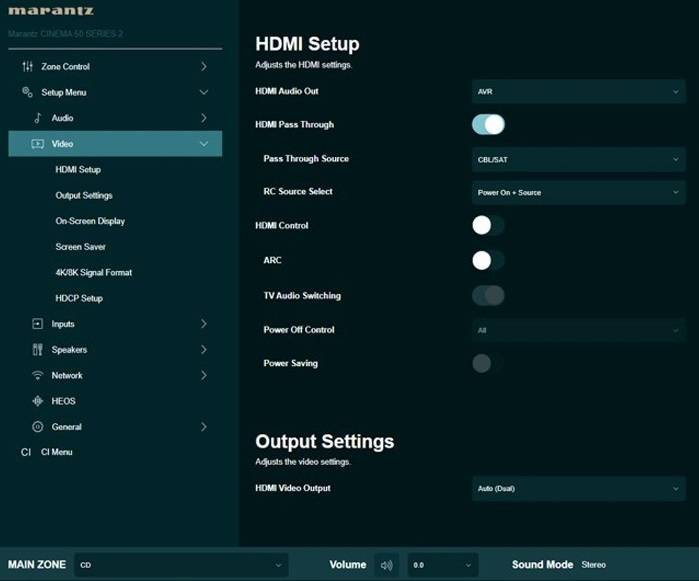Turn on the ARC switch

tap(488, 260)
